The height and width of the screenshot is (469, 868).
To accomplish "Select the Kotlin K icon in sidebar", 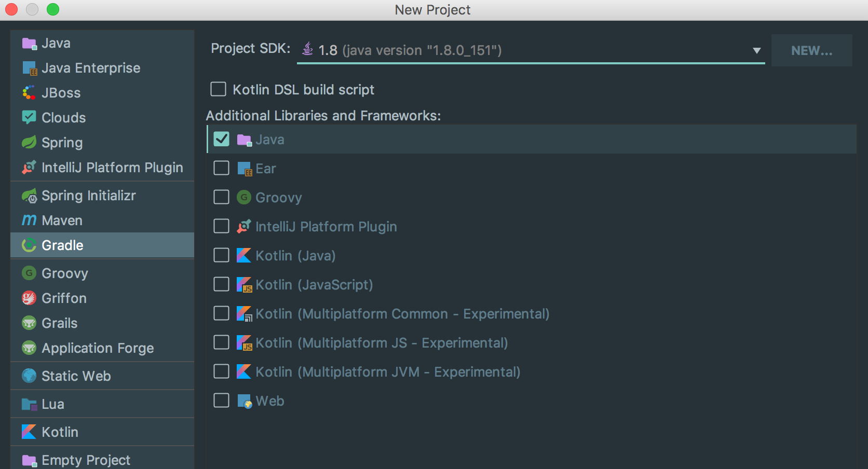I will point(29,432).
